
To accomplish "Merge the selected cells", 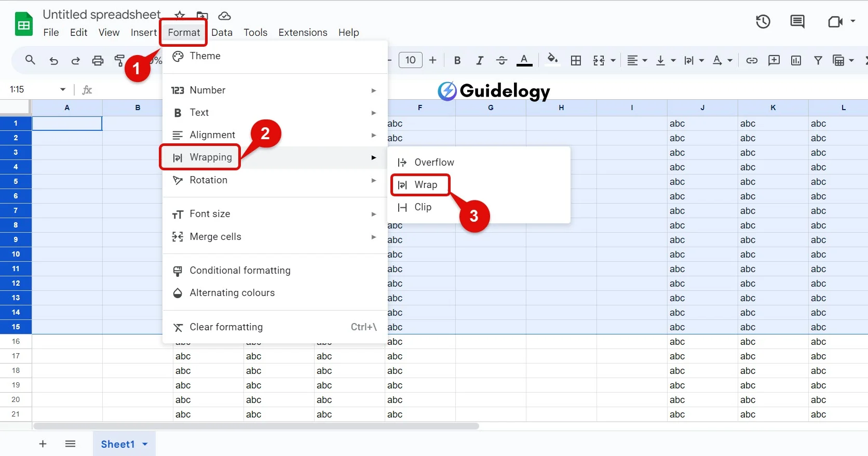I will [599, 60].
